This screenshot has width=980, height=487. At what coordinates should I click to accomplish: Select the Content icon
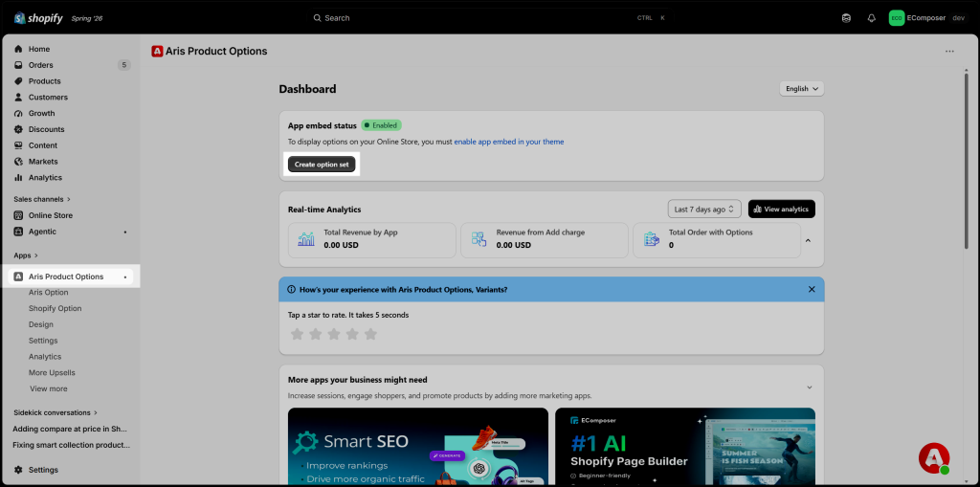click(x=18, y=145)
